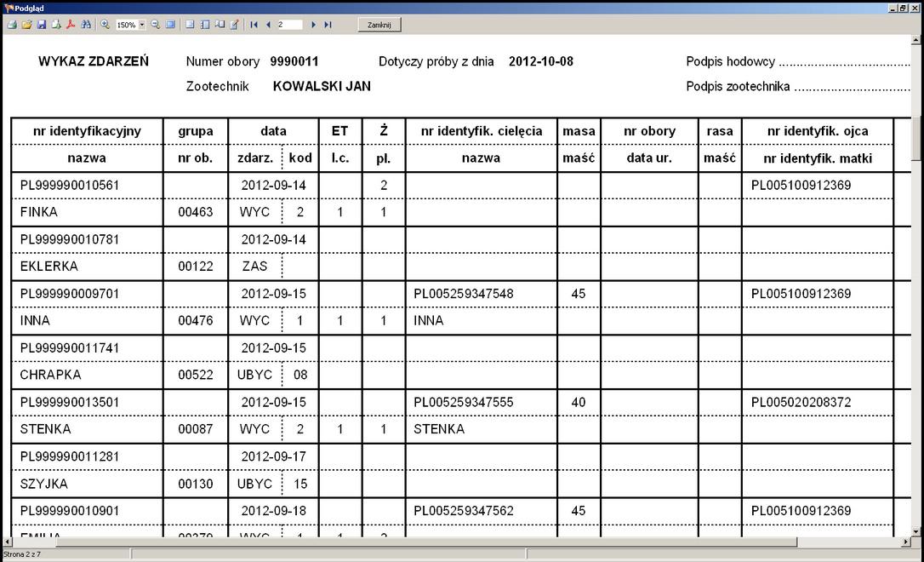Click the horizontal scrollbar right arrow

tap(904, 542)
